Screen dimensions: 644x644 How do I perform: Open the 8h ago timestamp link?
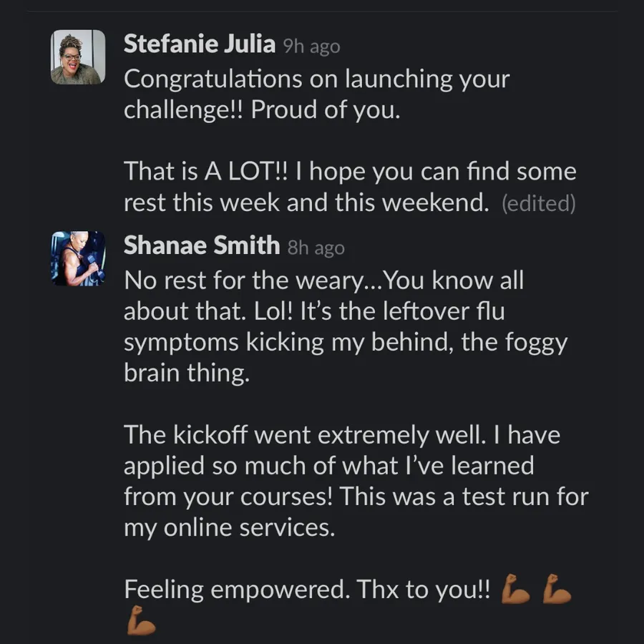pyautogui.click(x=316, y=248)
